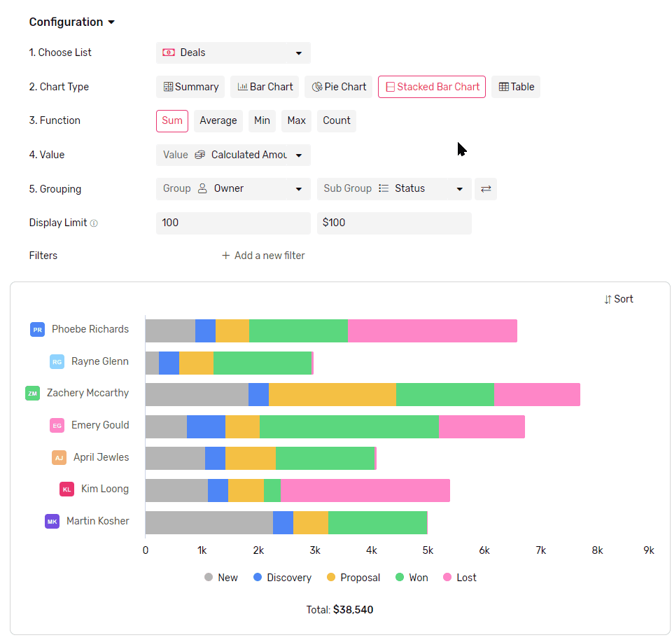Click Emery Gould's blue Discovery bar segment
The image size is (672, 640).
click(206, 426)
